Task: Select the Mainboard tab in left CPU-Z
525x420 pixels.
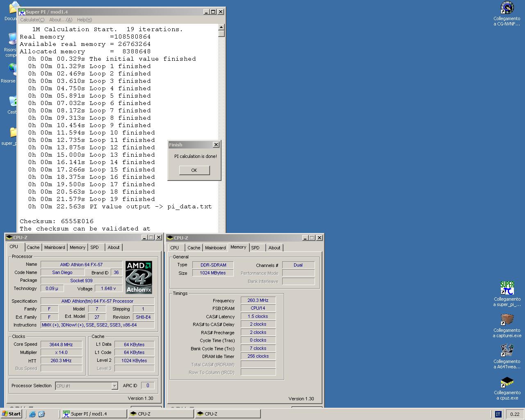Action: tap(55, 247)
